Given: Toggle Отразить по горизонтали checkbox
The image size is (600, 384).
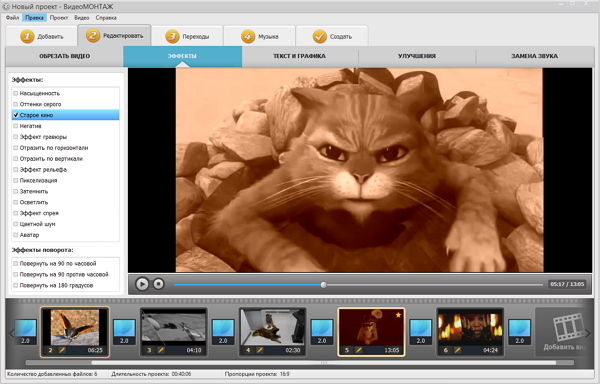Looking at the screenshot, I should (x=16, y=148).
